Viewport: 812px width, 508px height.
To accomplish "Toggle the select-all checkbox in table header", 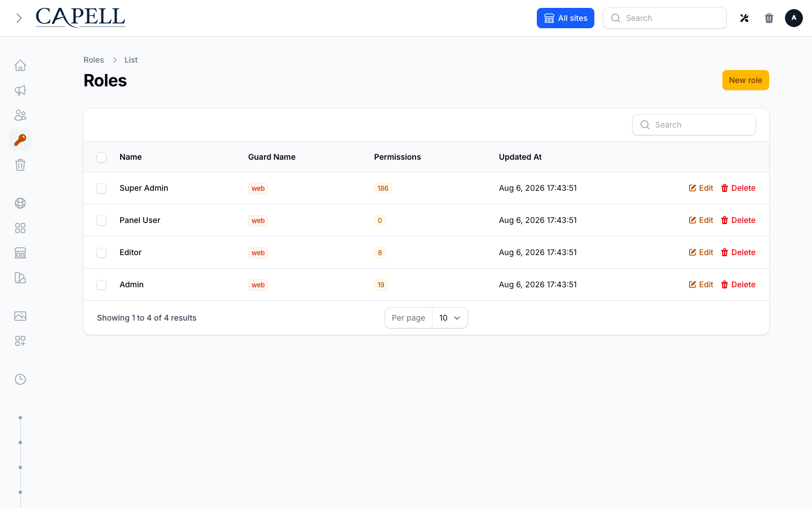I will coord(101,157).
